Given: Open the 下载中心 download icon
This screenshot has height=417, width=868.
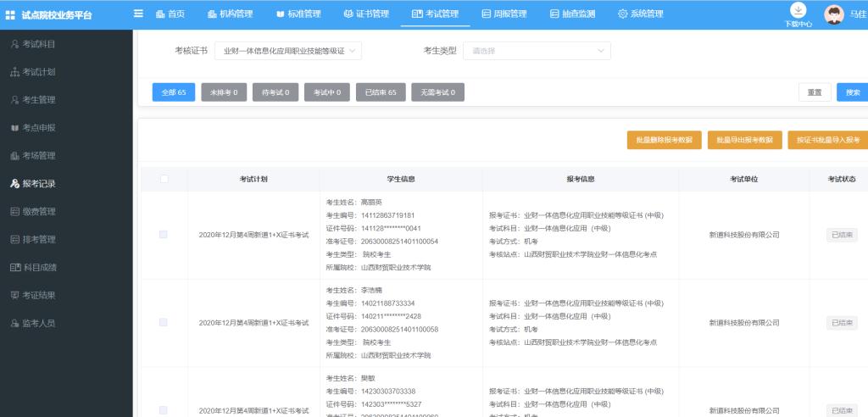Looking at the screenshot, I should pos(798,10).
